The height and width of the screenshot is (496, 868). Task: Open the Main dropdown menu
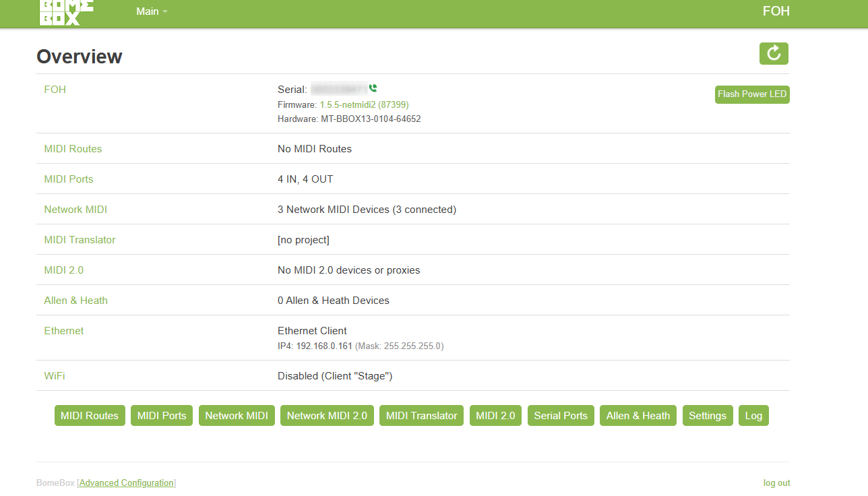coord(152,11)
